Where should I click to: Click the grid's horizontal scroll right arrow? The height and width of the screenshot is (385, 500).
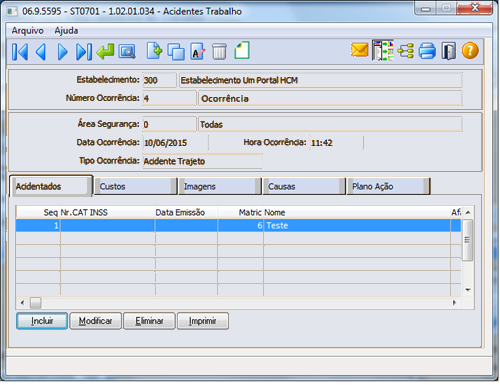[x=454, y=303]
